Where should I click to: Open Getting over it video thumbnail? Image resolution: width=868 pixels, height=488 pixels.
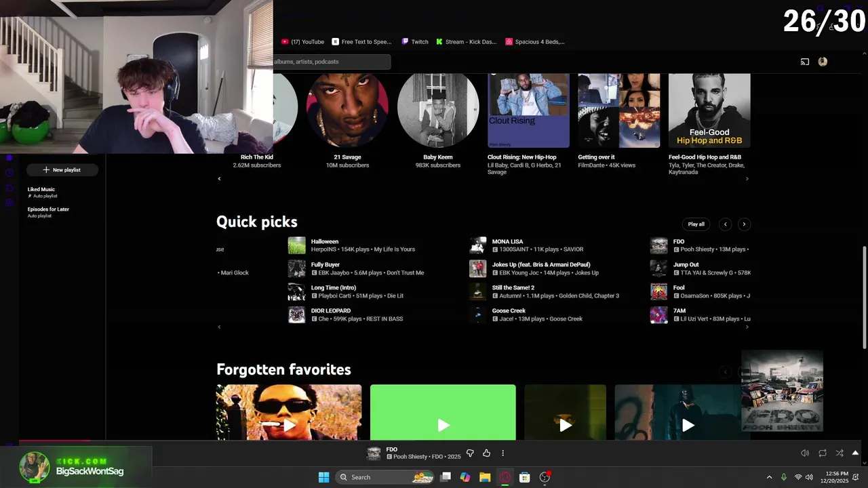point(618,110)
